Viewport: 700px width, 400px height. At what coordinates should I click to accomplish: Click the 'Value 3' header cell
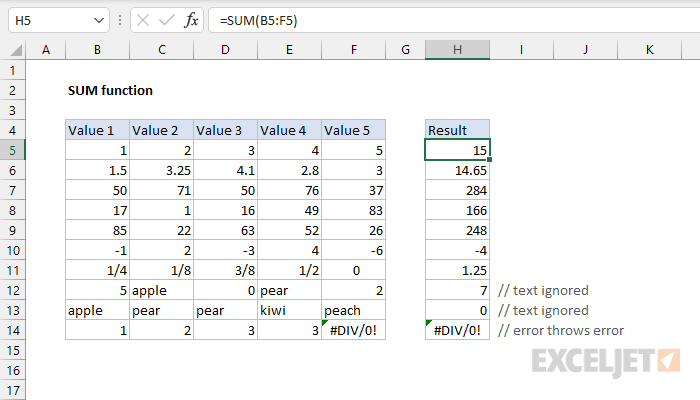click(x=225, y=130)
